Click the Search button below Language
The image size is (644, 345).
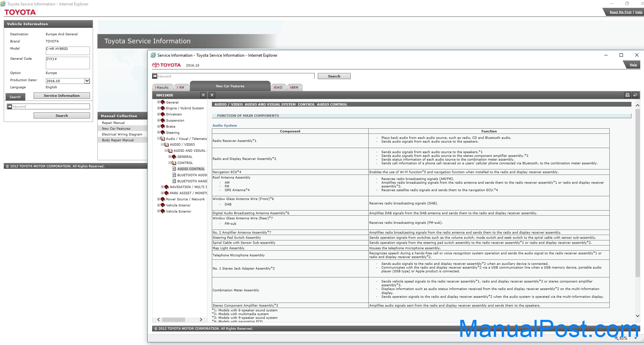(15, 97)
